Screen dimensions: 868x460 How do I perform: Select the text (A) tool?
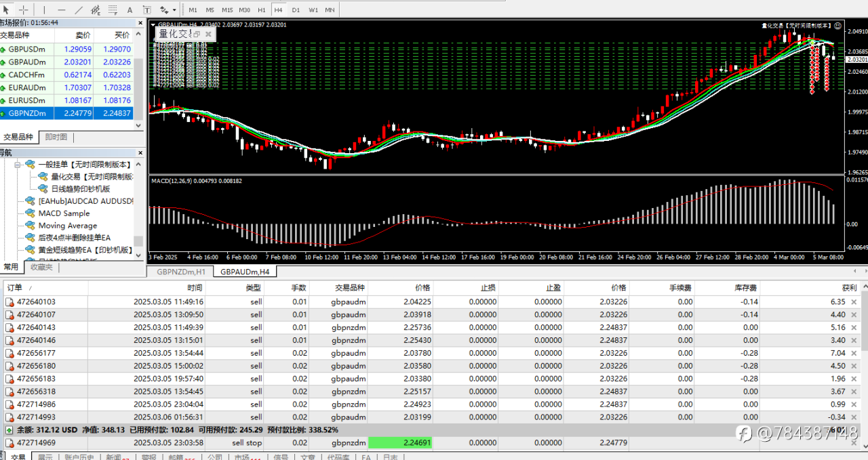pyautogui.click(x=130, y=9)
